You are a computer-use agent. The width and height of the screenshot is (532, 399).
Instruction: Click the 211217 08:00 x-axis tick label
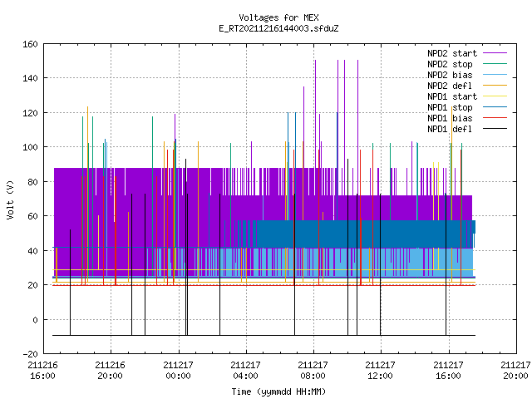tap(313, 370)
